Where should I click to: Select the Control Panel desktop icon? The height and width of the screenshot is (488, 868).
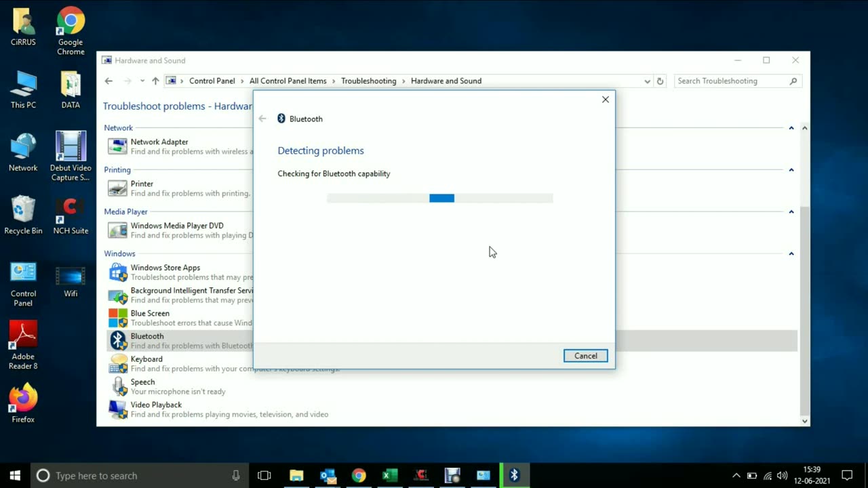[23, 284]
